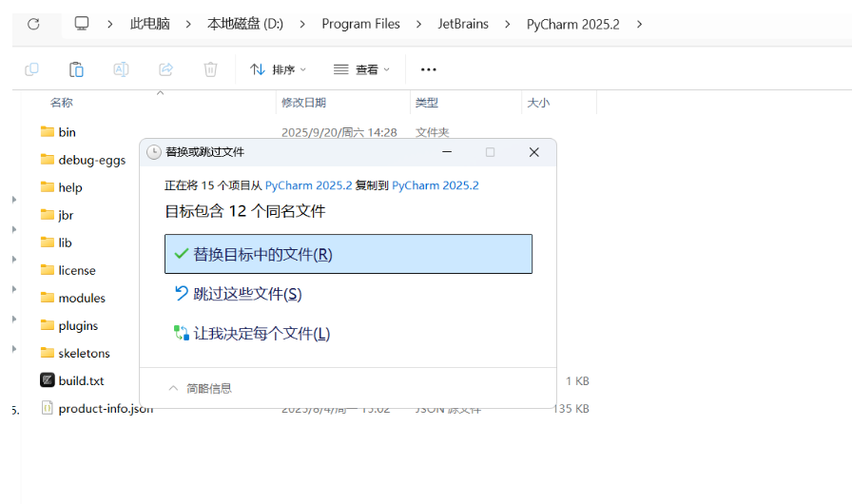Select 本地磁盘 (D:) in the breadcrumb

(245, 24)
